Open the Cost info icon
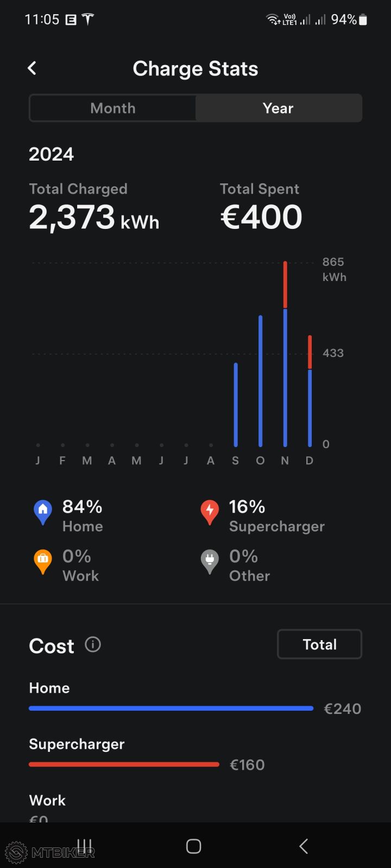Image resolution: width=391 pixels, height=868 pixels. (x=93, y=644)
